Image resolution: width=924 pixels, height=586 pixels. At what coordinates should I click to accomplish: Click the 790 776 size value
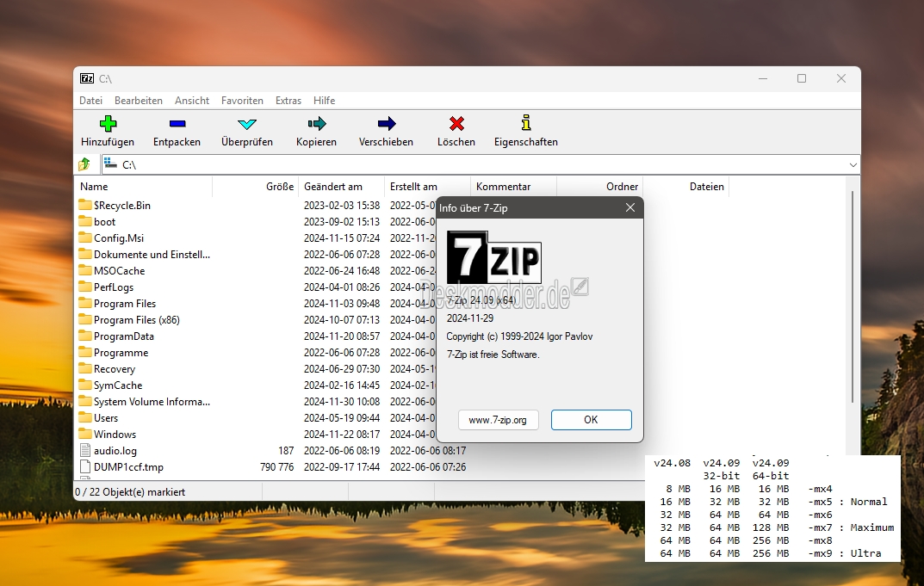277,467
